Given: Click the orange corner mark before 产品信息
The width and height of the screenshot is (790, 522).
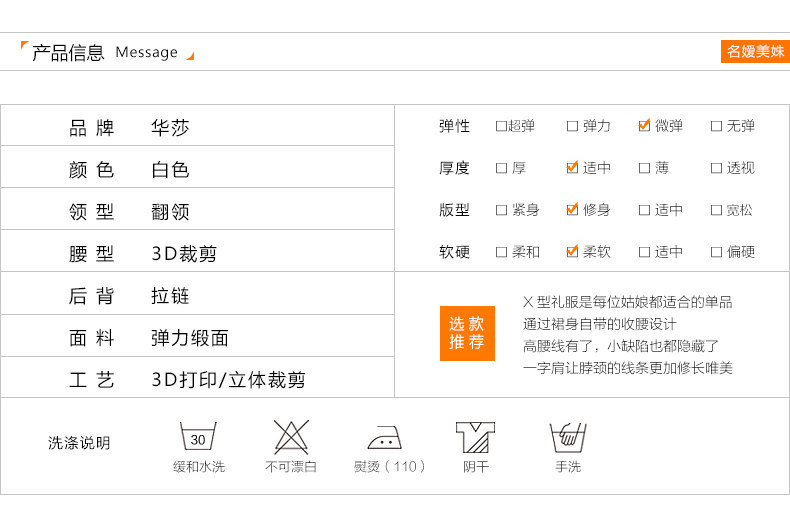Looking at the screenshot, I should click(x=25, y=46).
